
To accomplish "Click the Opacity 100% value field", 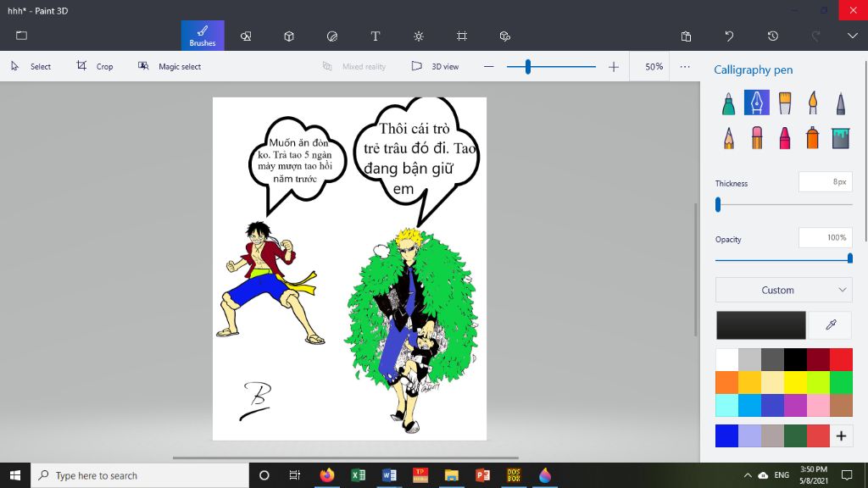I will tap(826, 237).
